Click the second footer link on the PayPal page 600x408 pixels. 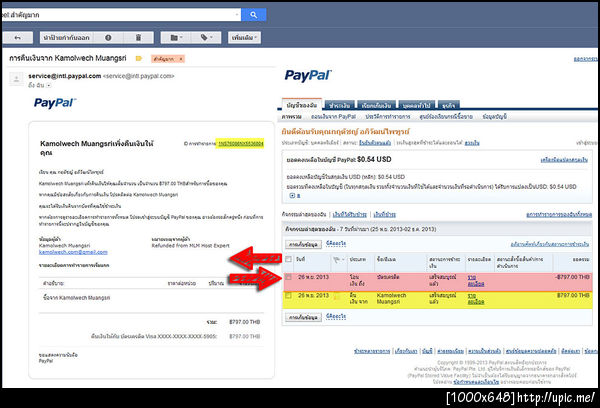click(406, 351)
